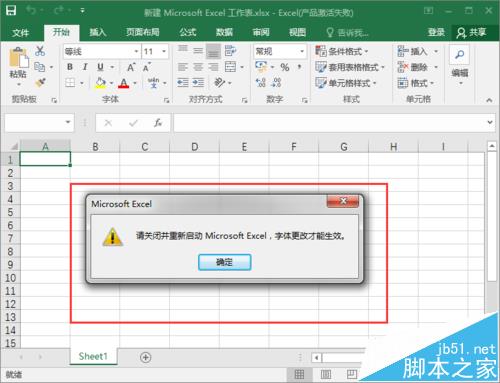Viewport: 500px width, 383px height.
Task: Open the 文件 tab
Action: 20,33
